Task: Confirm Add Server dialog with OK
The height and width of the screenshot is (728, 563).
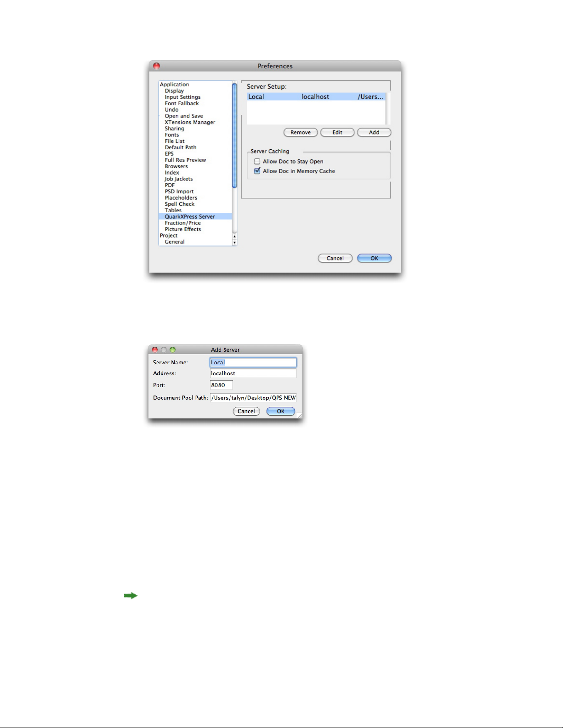Action: coord(281,411)
